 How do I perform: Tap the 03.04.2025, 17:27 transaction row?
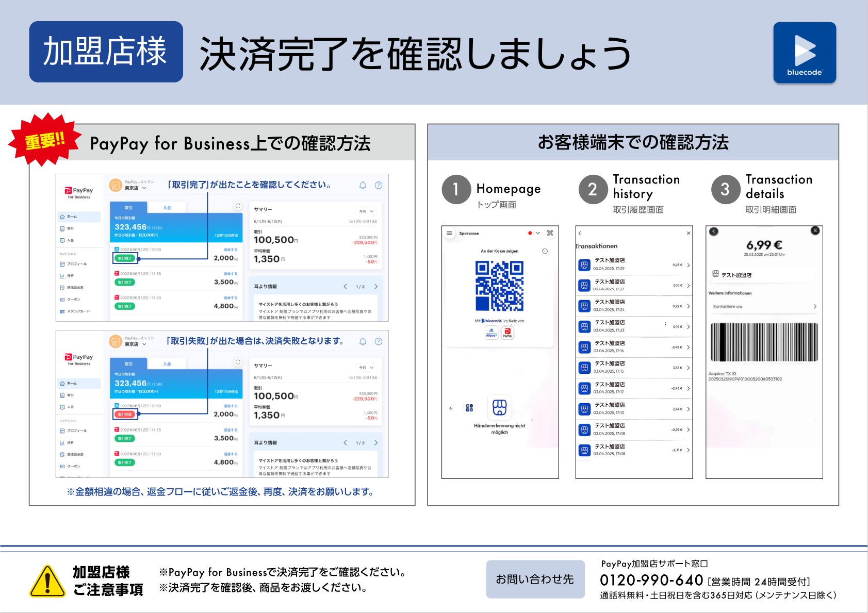[x=634, y=286]
